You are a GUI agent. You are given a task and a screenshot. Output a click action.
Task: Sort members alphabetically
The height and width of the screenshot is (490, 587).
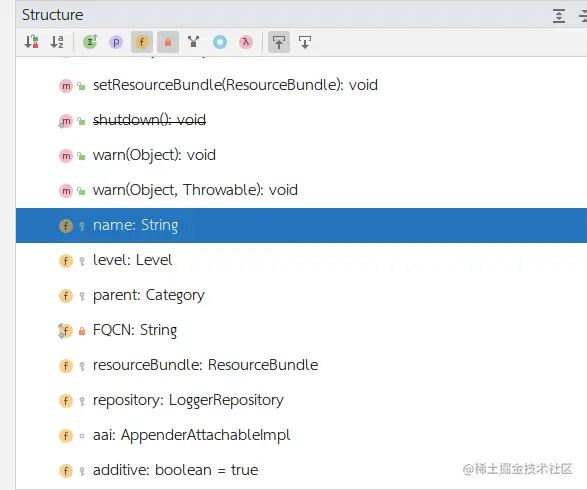coord(57,42)
